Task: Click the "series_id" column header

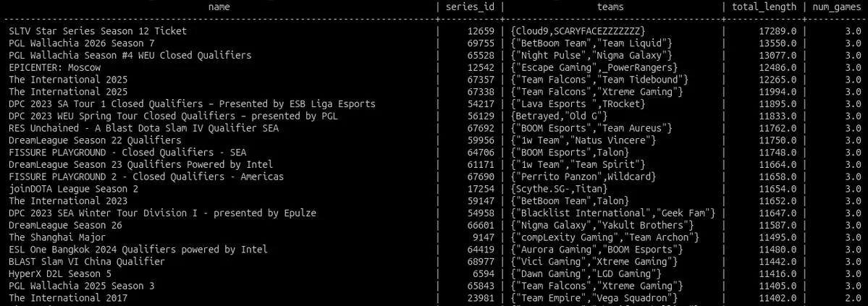Action: pyautogui.click(x=470, y=7)
